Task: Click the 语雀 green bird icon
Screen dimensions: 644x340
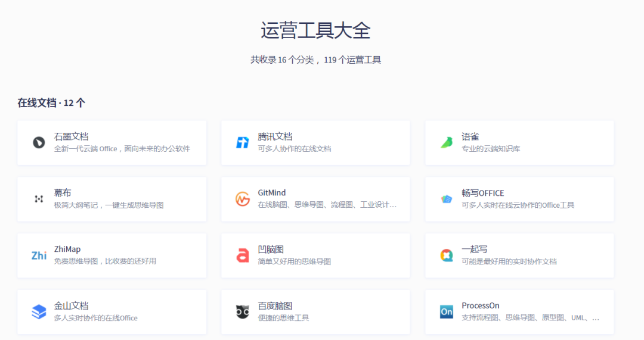Action: pos(447,142)
